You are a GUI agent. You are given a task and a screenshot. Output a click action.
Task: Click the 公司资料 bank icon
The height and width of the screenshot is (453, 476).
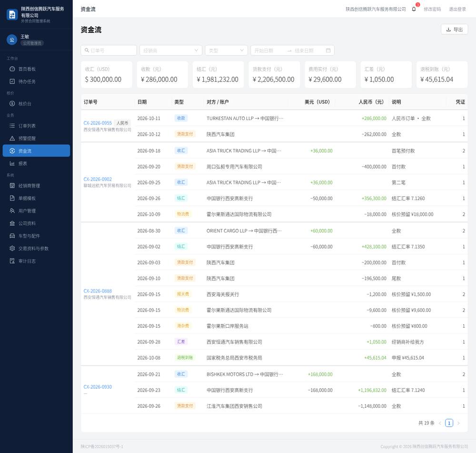[12, 223]
